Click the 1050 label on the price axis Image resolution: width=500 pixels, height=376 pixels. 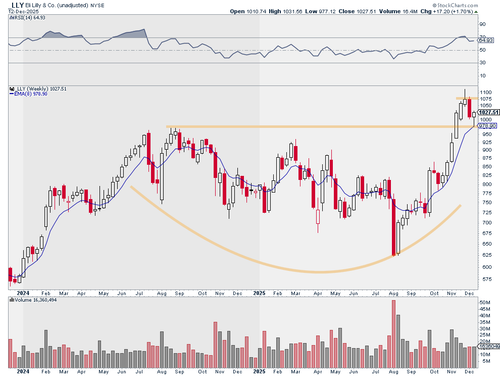point(486,105)
